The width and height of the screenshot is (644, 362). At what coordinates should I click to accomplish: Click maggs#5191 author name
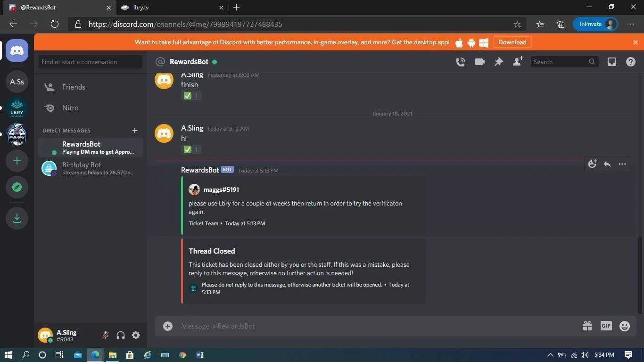(221, 189)
